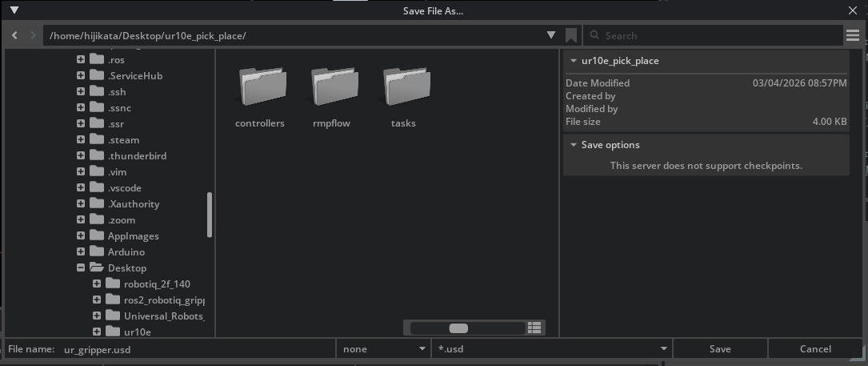Click the .ServiceHub folder icon
The width and height of the screenshot is (868, 366).
[x=97, y=75]
